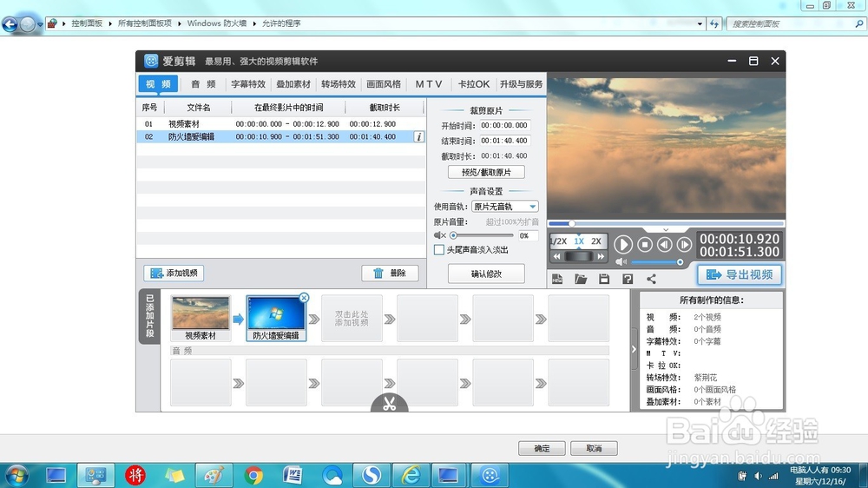Open help with the question mark icon
The width and height of the screenshot is (868, 488).
click(628, 280)
